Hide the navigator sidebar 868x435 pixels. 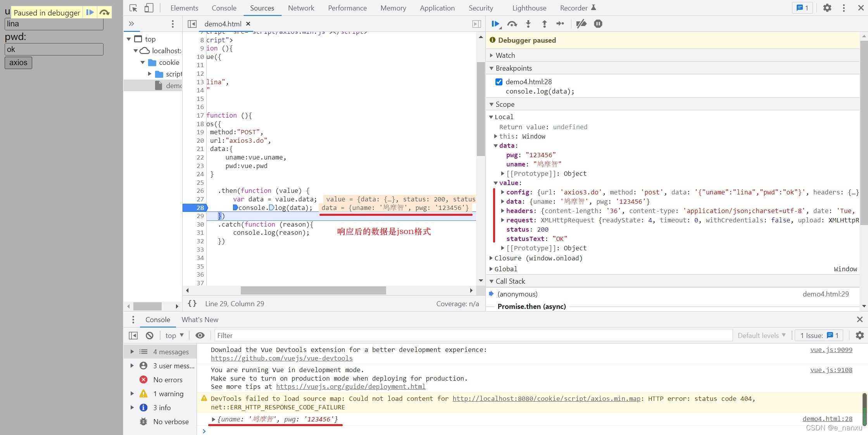(x=192, y=24)
